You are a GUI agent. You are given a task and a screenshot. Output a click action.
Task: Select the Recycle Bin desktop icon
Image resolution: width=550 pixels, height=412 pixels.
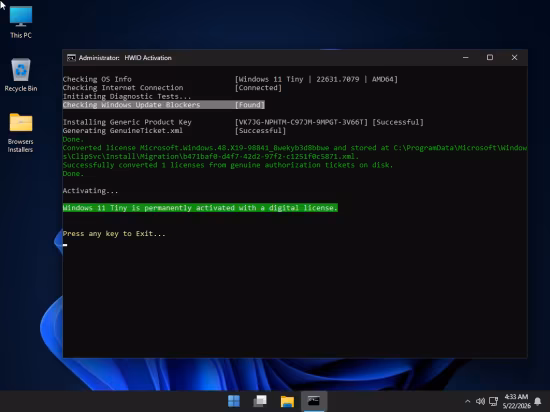pyautogui.click(x=21, y=75)
